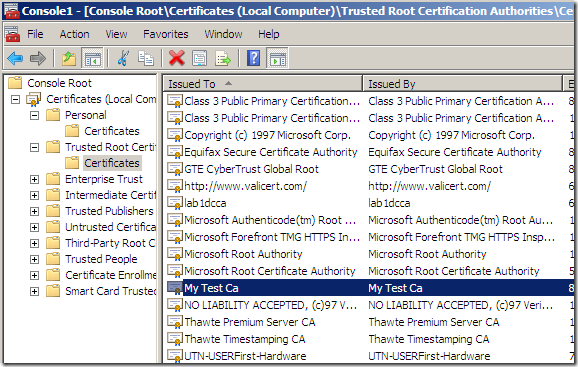Click the Export List toolbar icon
The width and height of the screenshot is (578, 367).
coord(223,58)
